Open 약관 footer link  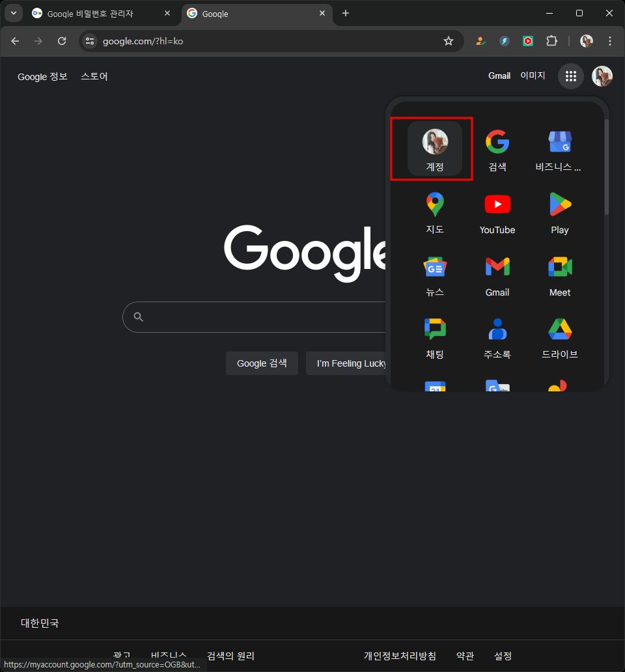[465, 656]
